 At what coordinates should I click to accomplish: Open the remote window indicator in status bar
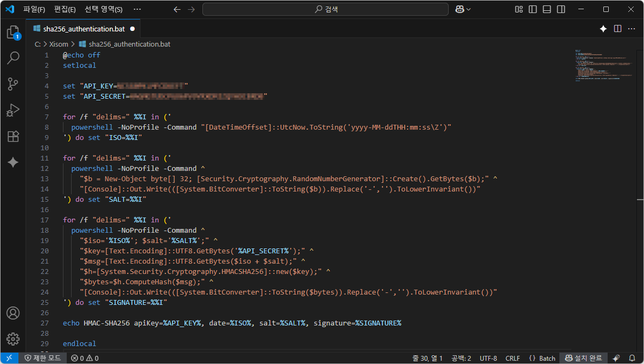[9, 358]
